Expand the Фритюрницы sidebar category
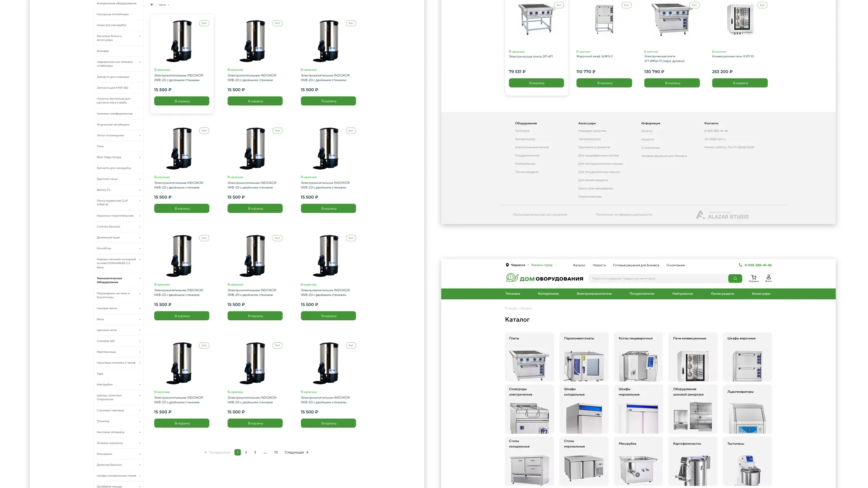 (140, 352)
